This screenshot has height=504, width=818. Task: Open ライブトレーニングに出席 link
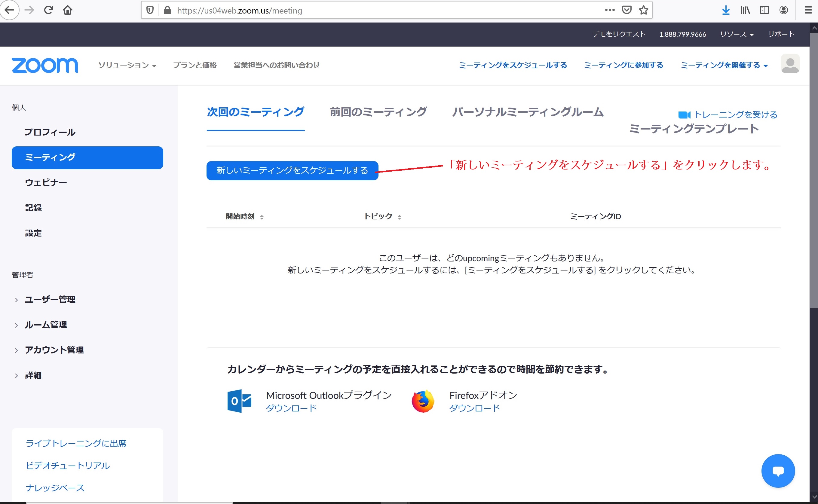pos(76,443)
